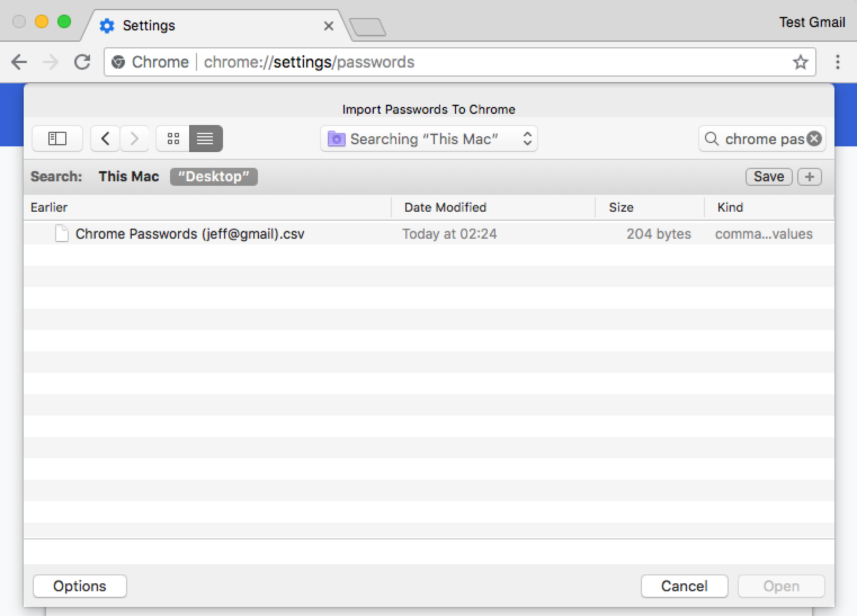Sort by the Earlier name column header
This screenshot has width=857, height=616.
(207, 207)
